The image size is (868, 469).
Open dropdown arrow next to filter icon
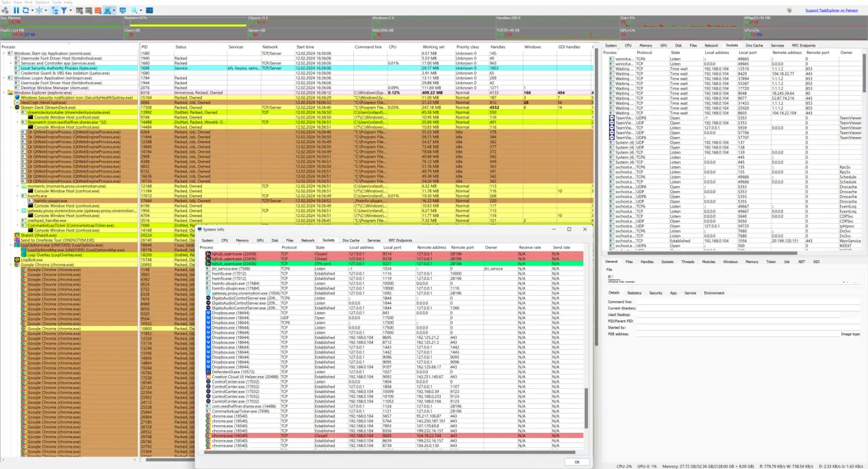point(71,11)
